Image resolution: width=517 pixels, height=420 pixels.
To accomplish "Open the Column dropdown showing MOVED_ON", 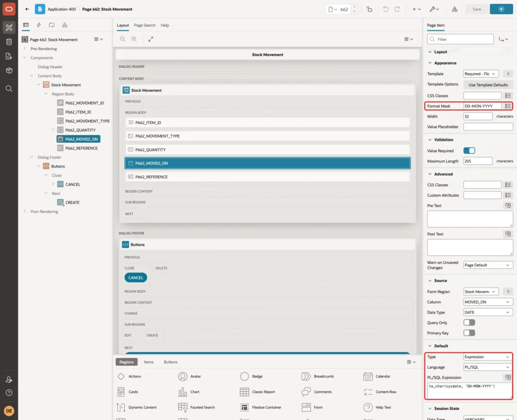I will (x=488, y=302).
